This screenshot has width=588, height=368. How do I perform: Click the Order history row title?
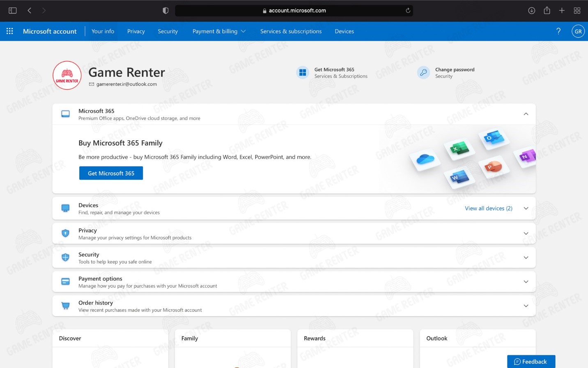coord(96,303)
